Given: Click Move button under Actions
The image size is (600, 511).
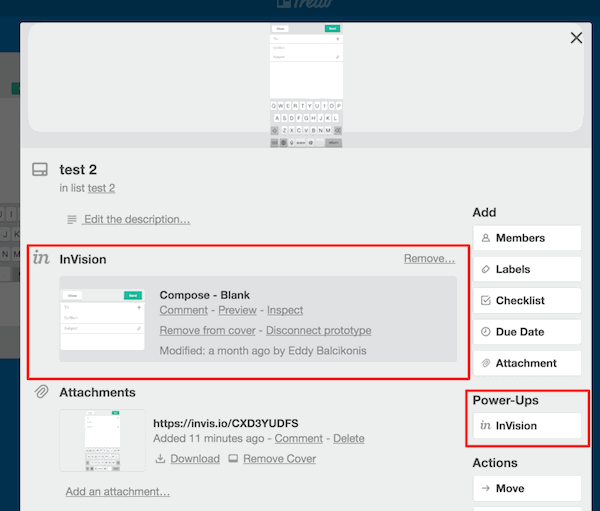Looking at the screenshot, I should pyautogui.click(x=527, y=488).
